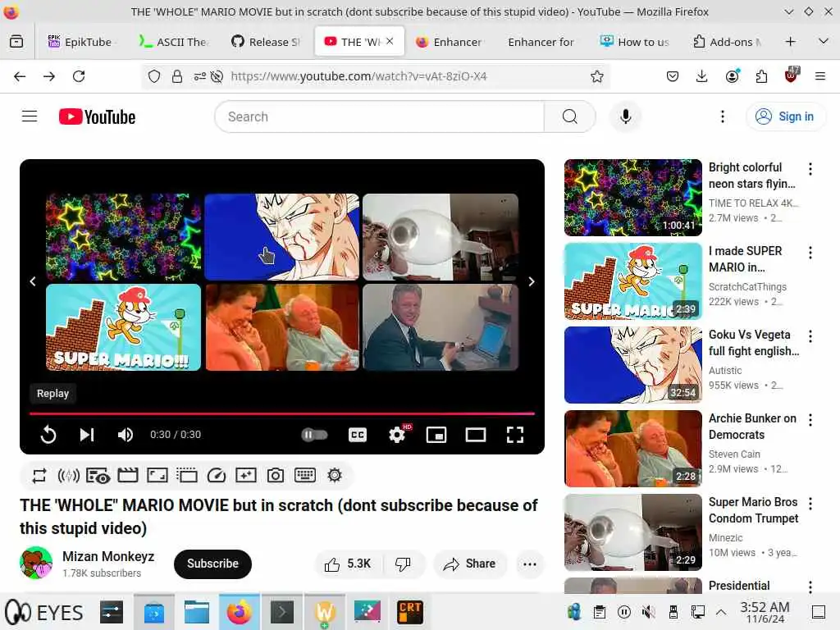Switch to ASCII Theater tab
Image resolution: width=840 pixels, height=630 pixels.
coord(174,42)
